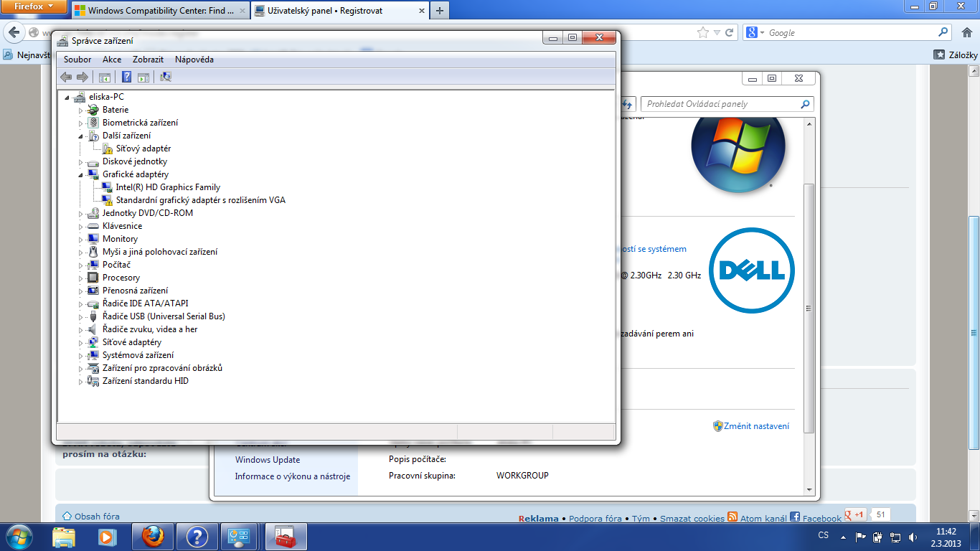Select the Baterie battery icon
Viewport: 980px width, 551px height.
tap(93, 110)
